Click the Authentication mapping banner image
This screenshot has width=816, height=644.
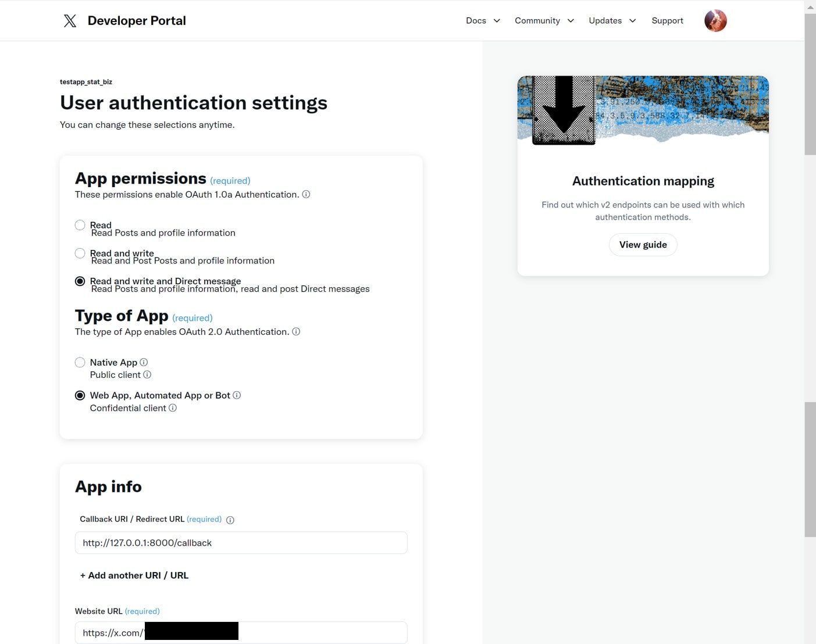point(643,110)
